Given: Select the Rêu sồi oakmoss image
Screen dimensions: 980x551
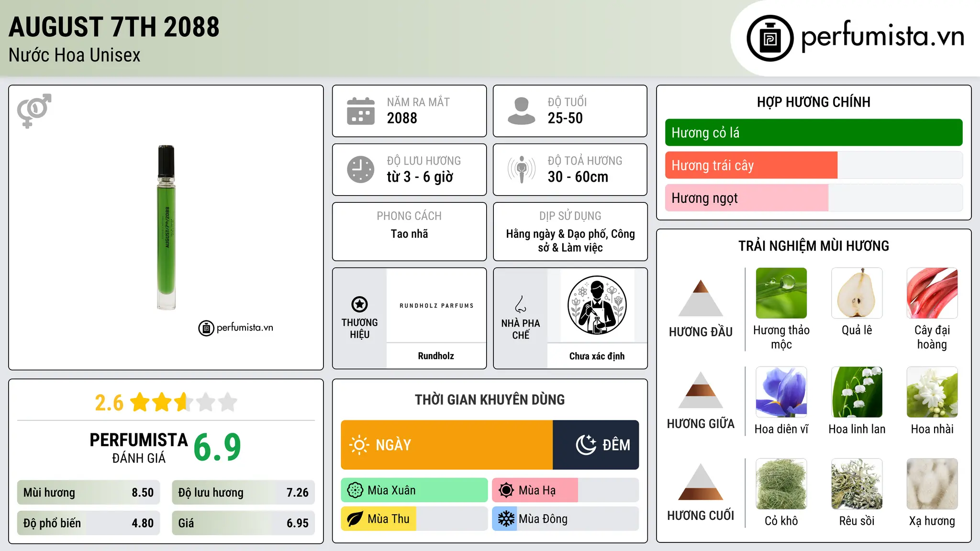Looking at the screenshot, I should point(857,484).
